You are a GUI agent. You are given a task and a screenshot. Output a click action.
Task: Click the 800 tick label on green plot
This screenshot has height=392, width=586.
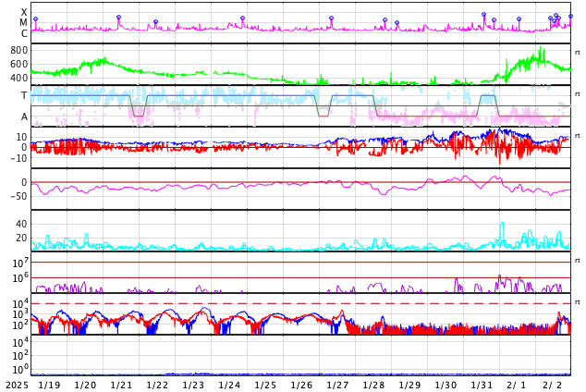18,51
